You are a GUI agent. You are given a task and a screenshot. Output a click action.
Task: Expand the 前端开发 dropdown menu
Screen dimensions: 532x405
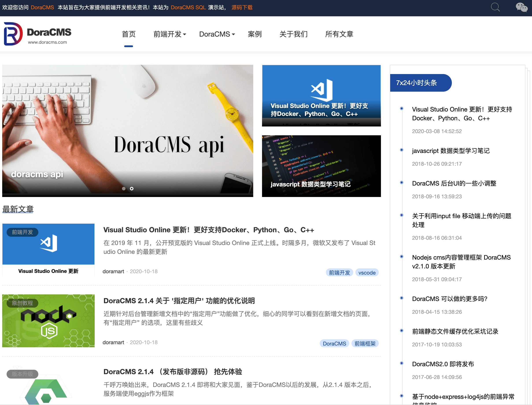click(170, 34)
